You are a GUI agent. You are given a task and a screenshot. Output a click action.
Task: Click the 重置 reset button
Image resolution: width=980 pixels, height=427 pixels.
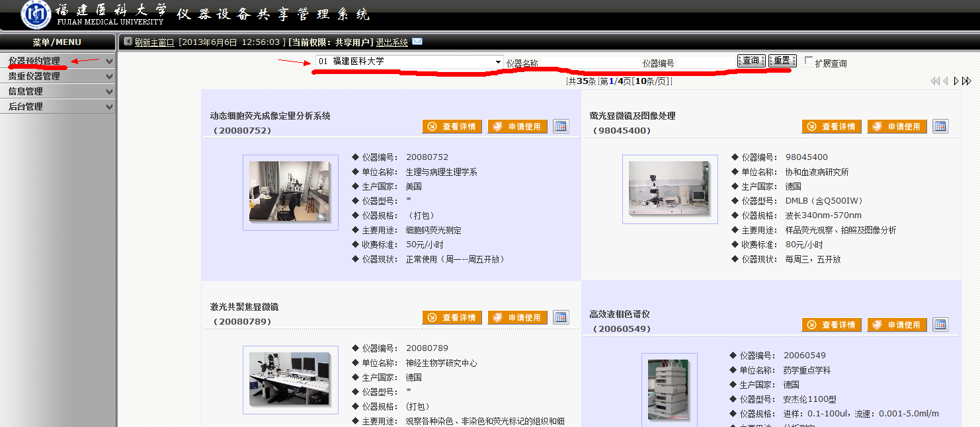[x=782, y=61]
